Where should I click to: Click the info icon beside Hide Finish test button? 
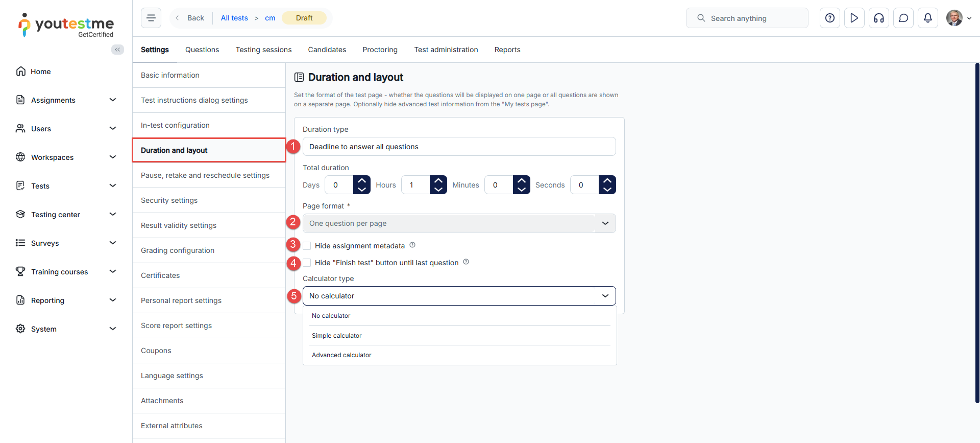466,262
